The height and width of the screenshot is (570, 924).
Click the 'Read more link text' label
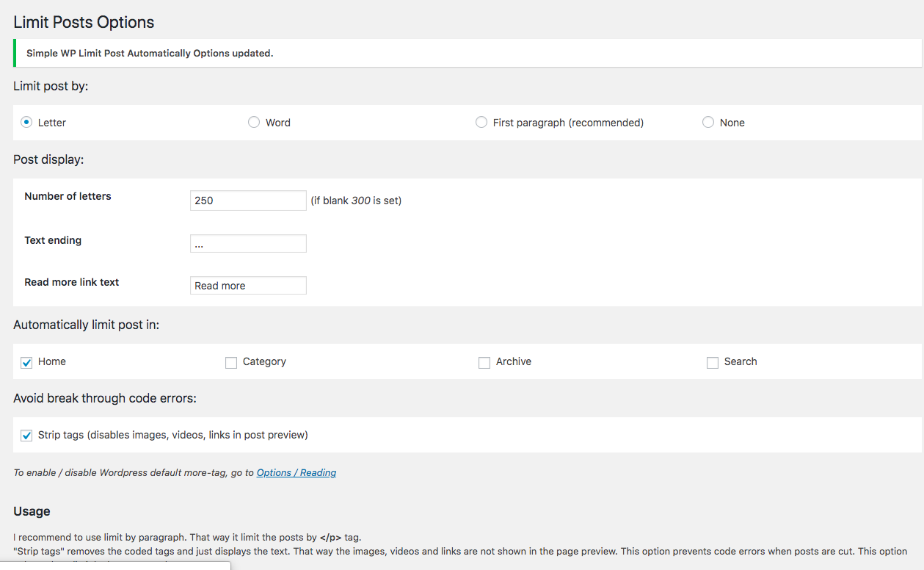click(72, 282)
